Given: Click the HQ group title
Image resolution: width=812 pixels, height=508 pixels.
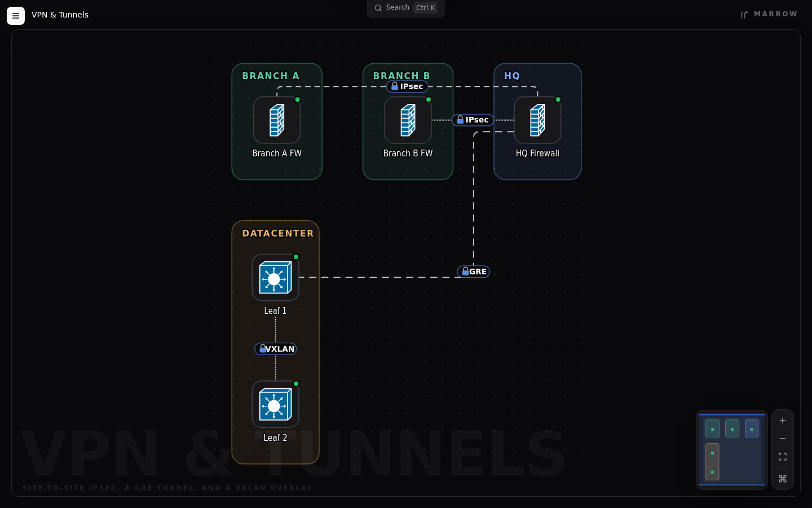Looking at the screenshot, I should tap(512, 76).
